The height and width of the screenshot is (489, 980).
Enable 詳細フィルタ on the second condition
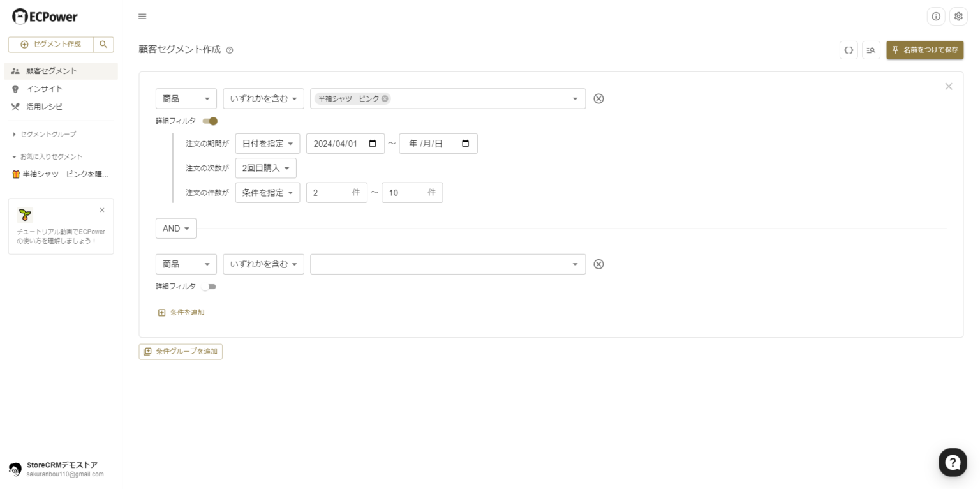(x=209, y=287)
